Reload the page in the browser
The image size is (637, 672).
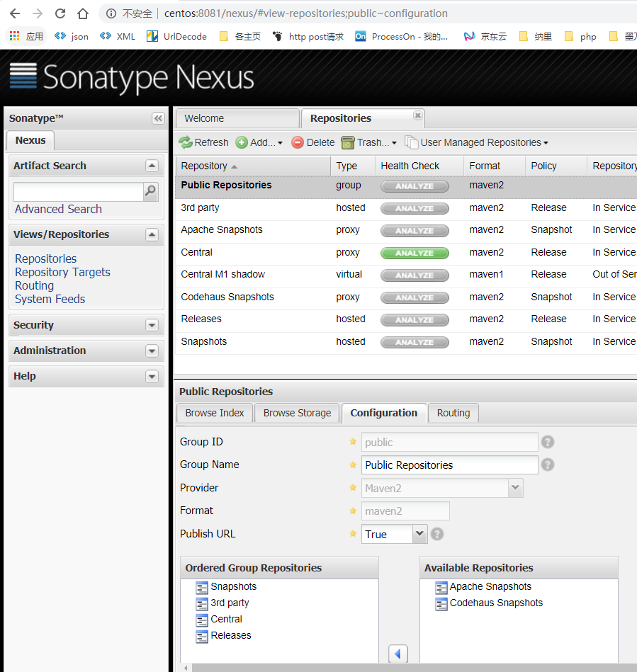coord(60,13)
